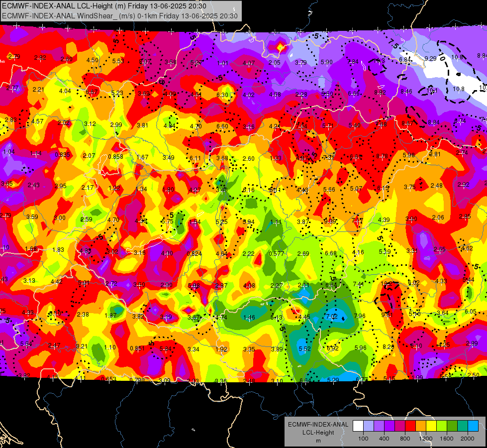Click the 'LCL-Height' legend caption
Viewport: 487px width, 448px height.
point(318,433)
